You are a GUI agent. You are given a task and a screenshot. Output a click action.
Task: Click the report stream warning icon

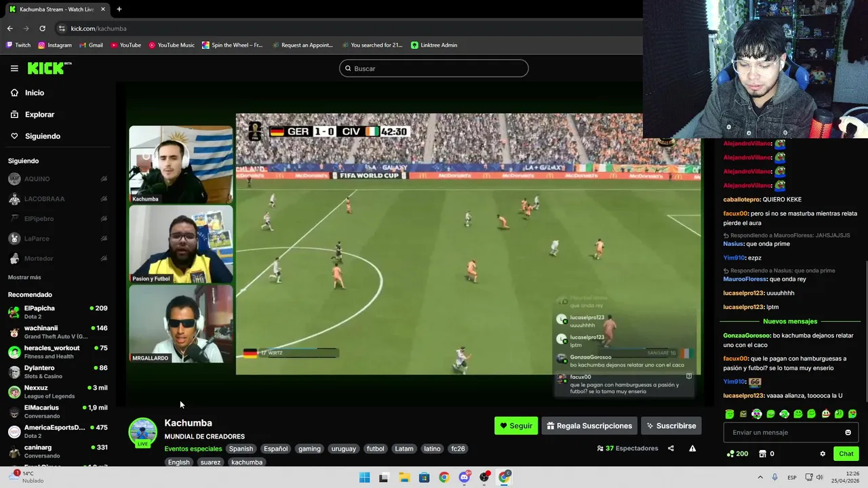pos(692,448)
